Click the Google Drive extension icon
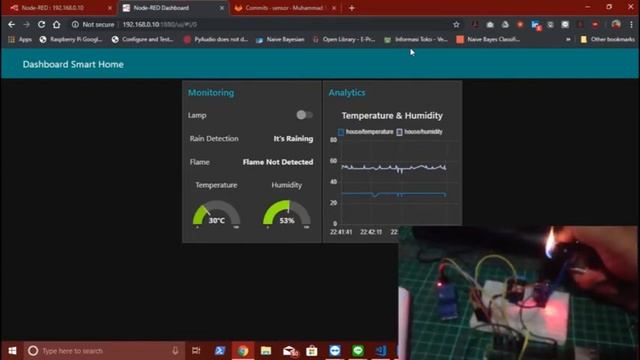The height and width of the screenshot is (360, 640). point(505,24)
